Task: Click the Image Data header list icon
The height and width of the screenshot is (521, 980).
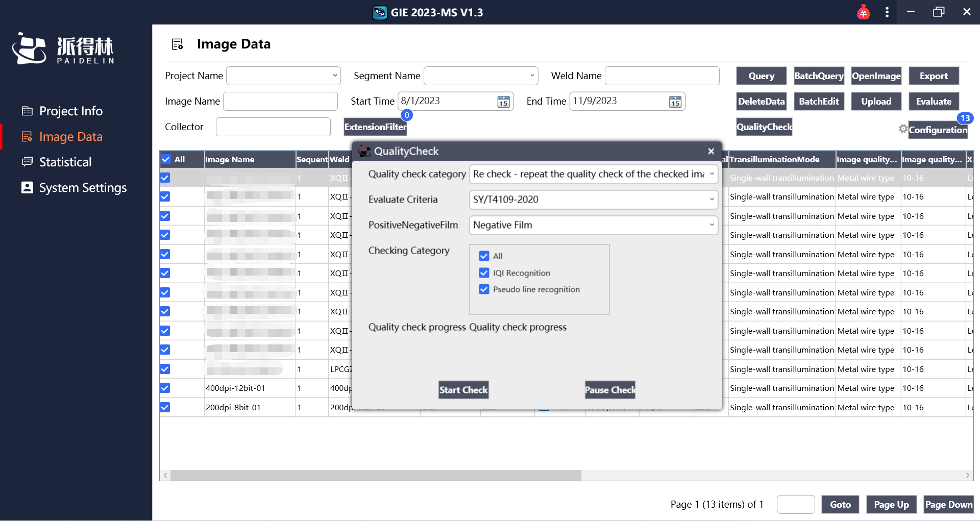Action: [177, 44]
